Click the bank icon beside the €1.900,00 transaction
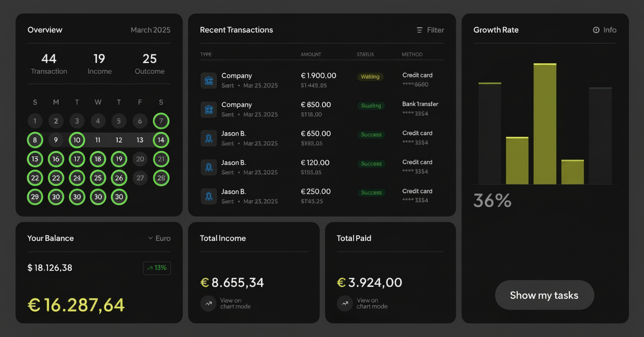The height and width of the screenshot is (337, 644). pyautogui.click(x=209, y=81)
